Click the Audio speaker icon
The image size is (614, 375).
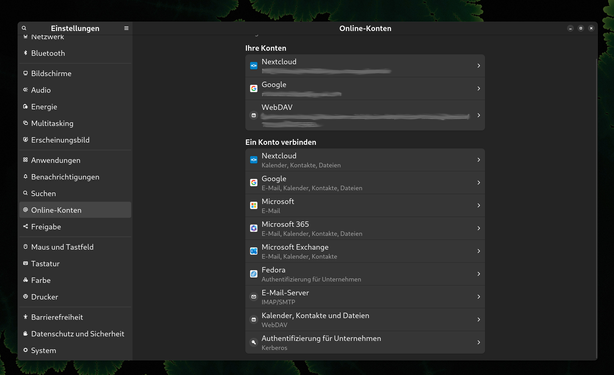point(25,90)
